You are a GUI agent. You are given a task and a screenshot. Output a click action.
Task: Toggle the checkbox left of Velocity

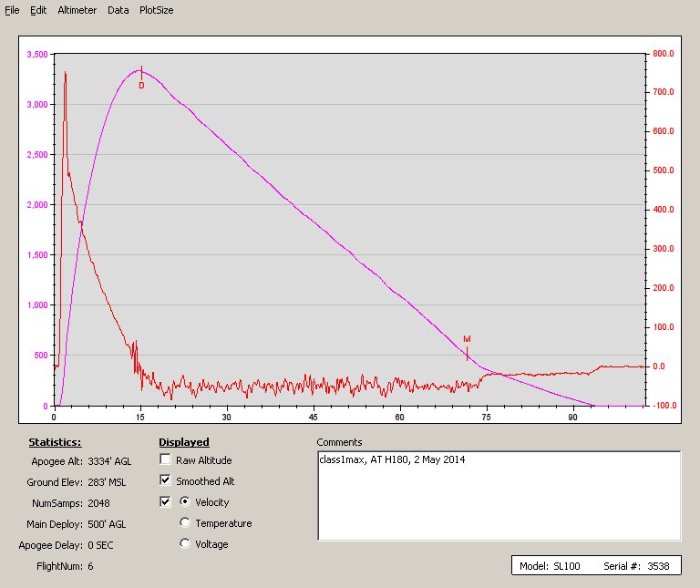tap(165, 501)
